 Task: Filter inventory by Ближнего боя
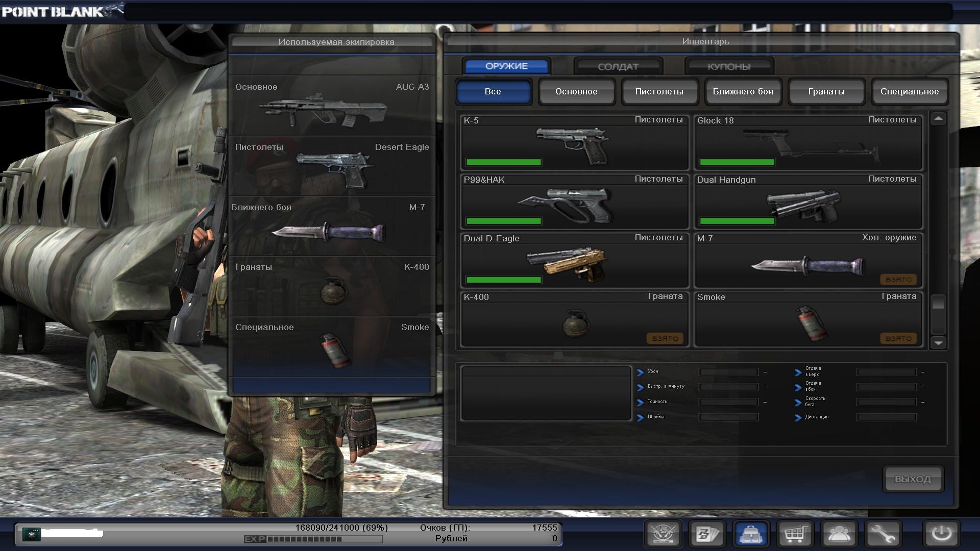click(x=743, y=92)
